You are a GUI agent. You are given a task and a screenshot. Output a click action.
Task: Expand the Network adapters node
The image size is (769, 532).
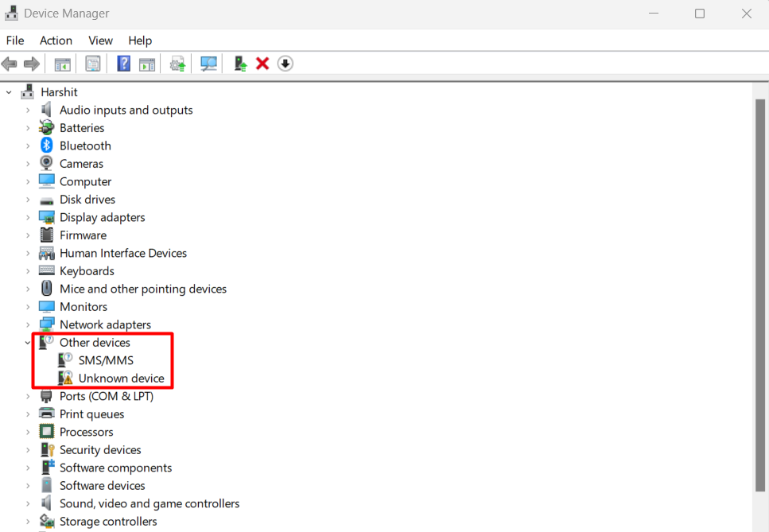pyautogui.click(x=28, y=324)
